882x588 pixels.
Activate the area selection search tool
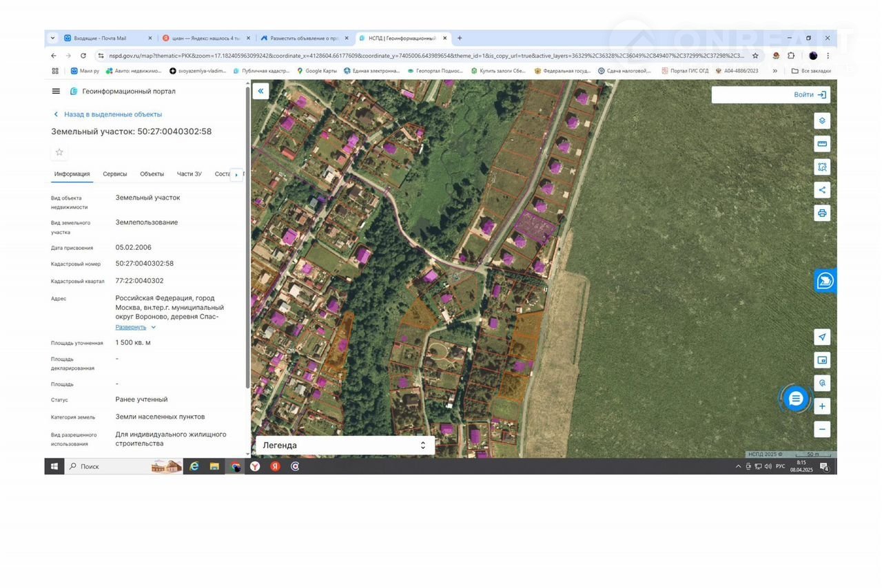coord(821,167)
